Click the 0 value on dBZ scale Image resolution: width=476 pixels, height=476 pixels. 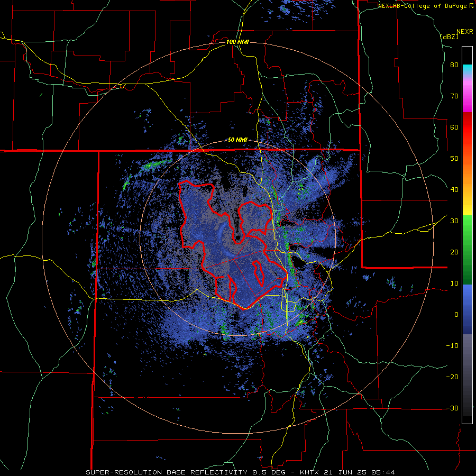pos(456,315)
